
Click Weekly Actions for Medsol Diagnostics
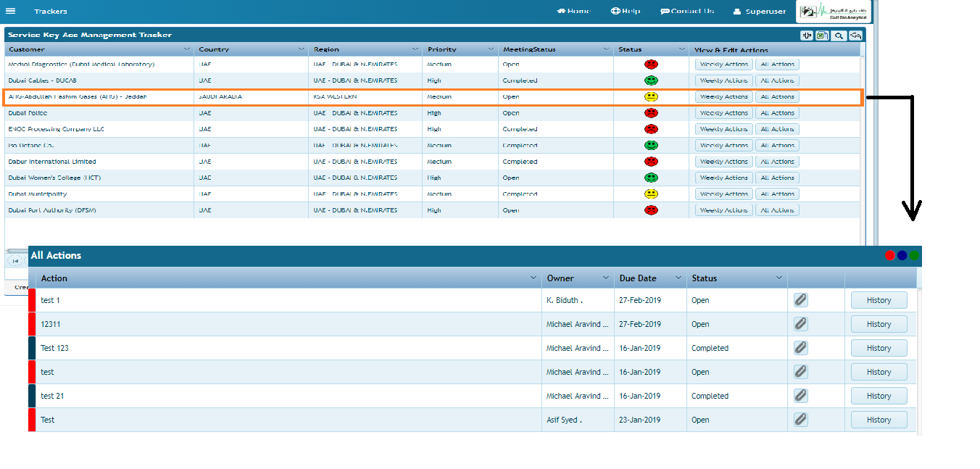point(724,65)
